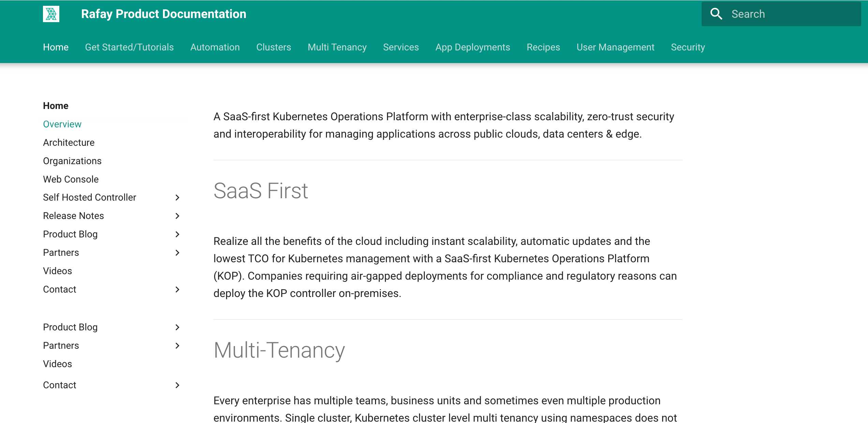Image resolution: width=868 pixels, height=423 pixels.
Task: Click the Rafay logo icon
Action: [x=51, y=14]
